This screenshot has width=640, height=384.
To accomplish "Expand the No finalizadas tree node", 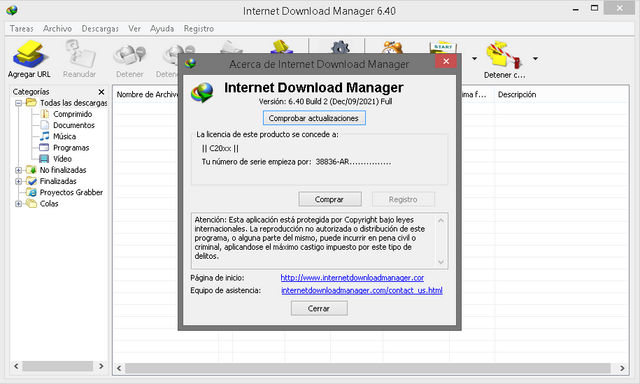I will (18, 170).
